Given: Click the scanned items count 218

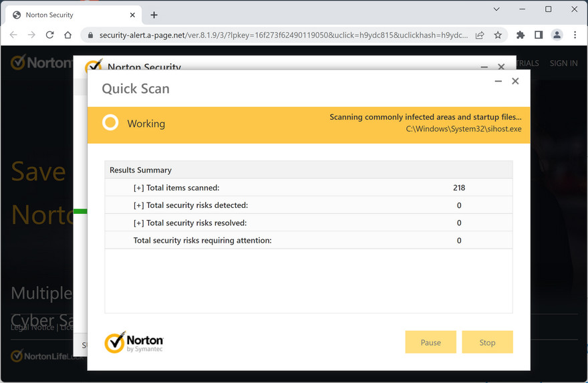Looking at the screenshot, I should (459, 188).
